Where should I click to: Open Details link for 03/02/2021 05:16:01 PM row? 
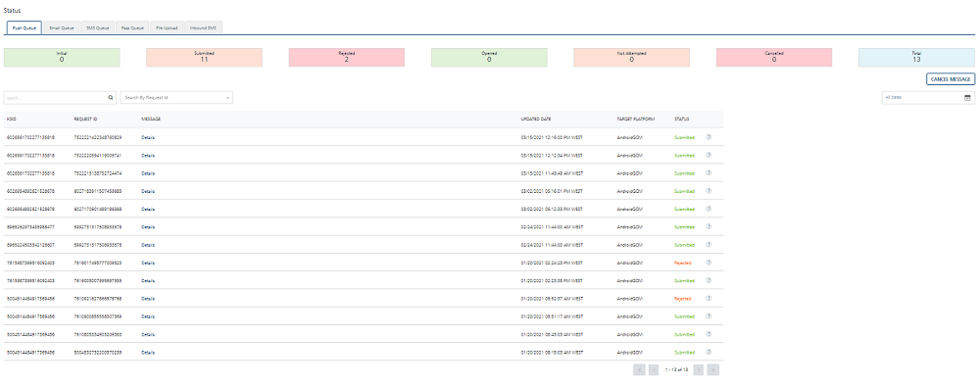(x=148, y=191)
